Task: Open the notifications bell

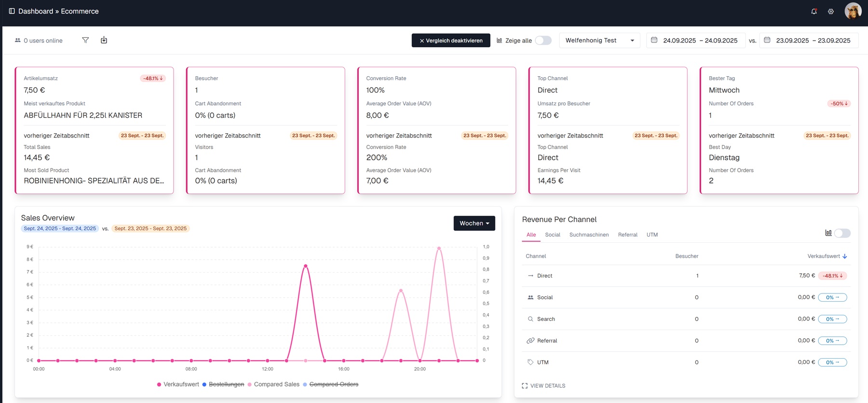Action: click(814, 12)
